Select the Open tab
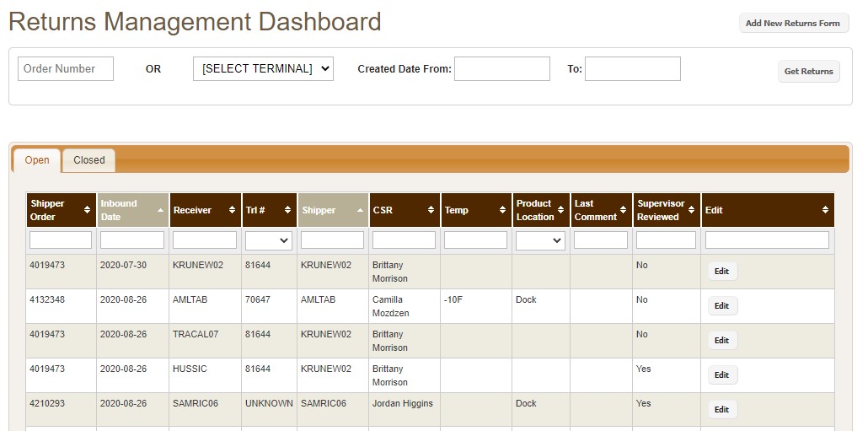 [x=37, y=160]
